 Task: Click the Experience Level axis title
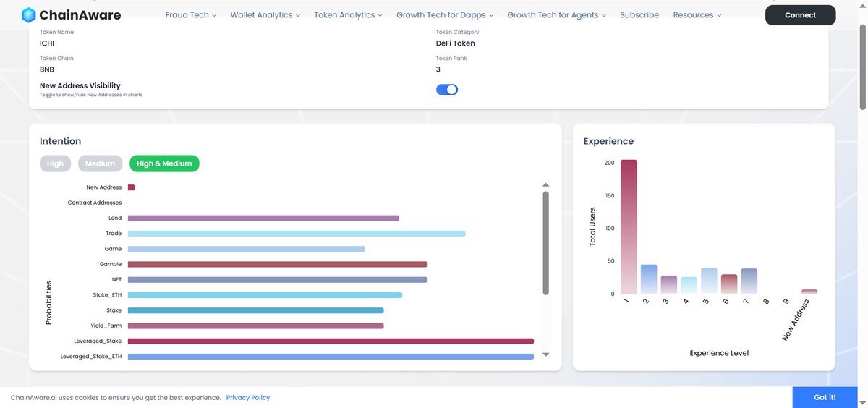tap(719, 353)
